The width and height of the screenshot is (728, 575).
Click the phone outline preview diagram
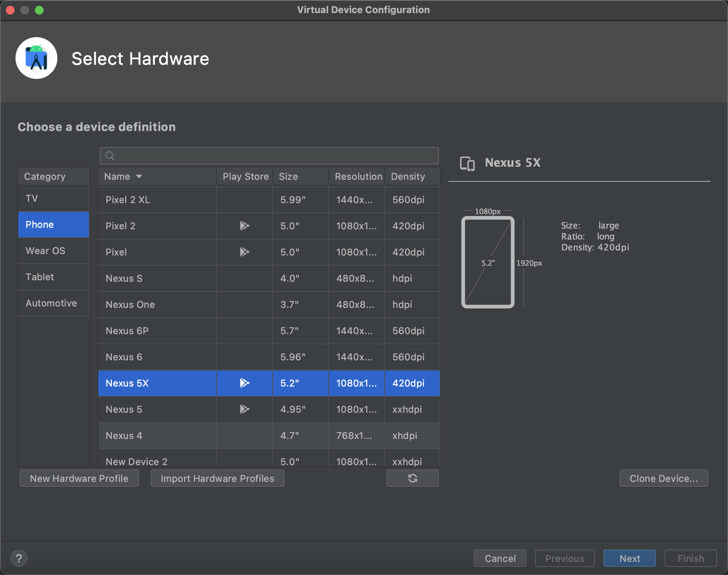coord(488,262)
